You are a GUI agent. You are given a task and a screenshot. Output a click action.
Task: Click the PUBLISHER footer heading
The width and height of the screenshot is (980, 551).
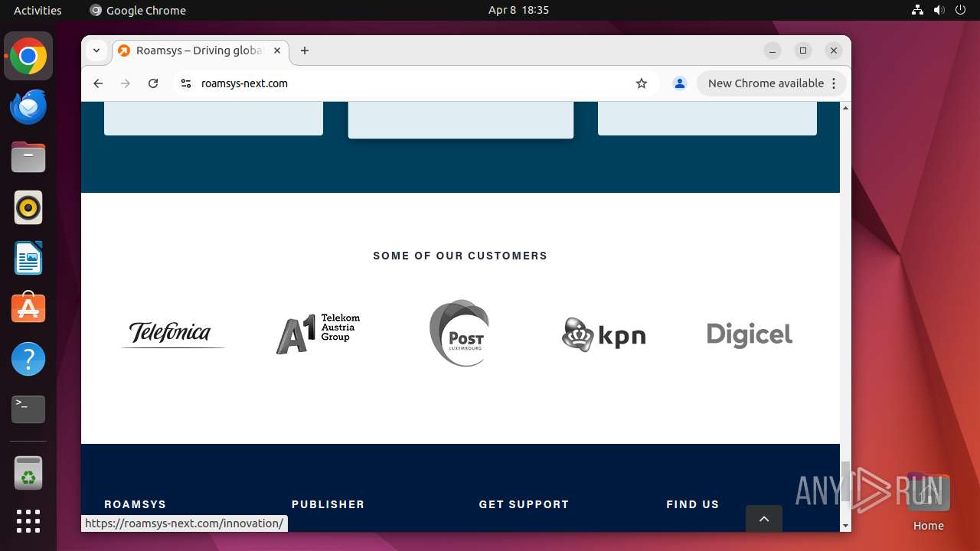point(328,504)
